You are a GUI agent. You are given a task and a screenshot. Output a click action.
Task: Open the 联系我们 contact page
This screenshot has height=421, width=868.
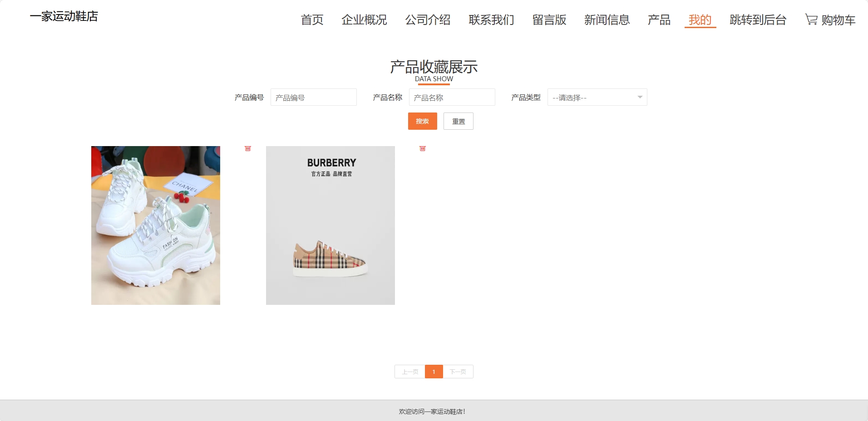491,20
